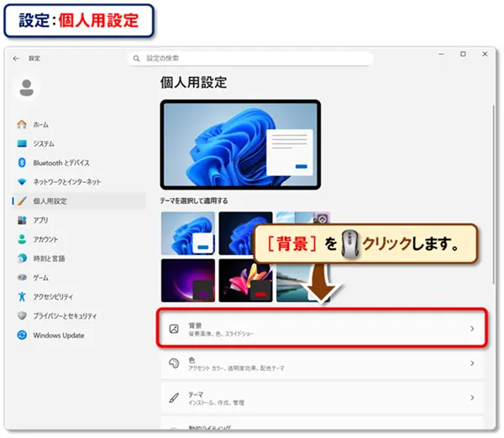The height and width of the screenshot is (438, 504).
Task: Click the ゲーム controller icon
Action: coord(22,278)
